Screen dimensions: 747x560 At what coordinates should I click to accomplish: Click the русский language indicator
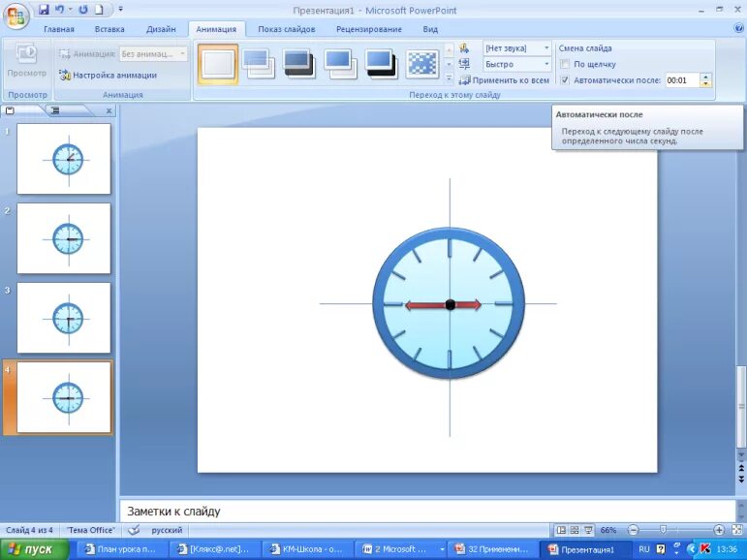(167, 530)
